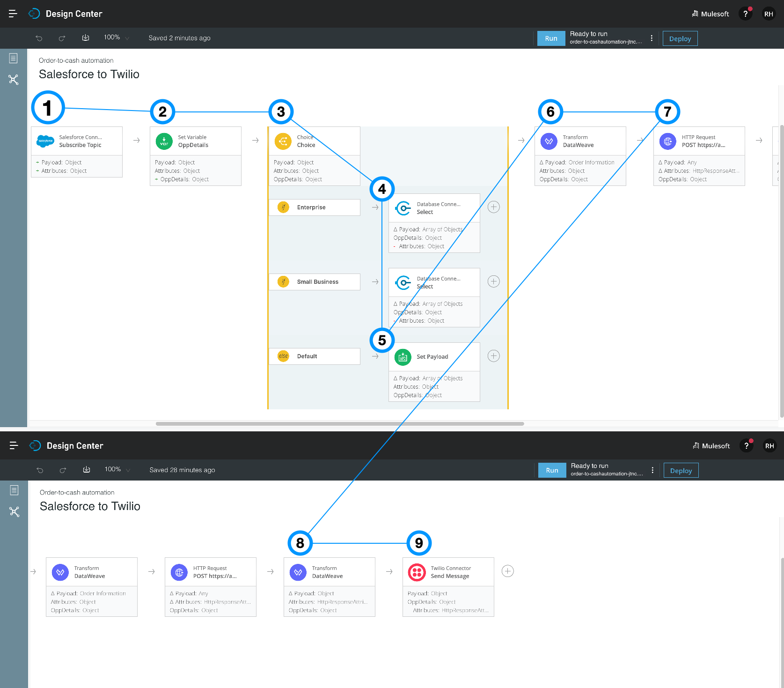Click the redo arrow in top toolbar
This screenshot has height=688, width=784.
click(x=62, y=38)
